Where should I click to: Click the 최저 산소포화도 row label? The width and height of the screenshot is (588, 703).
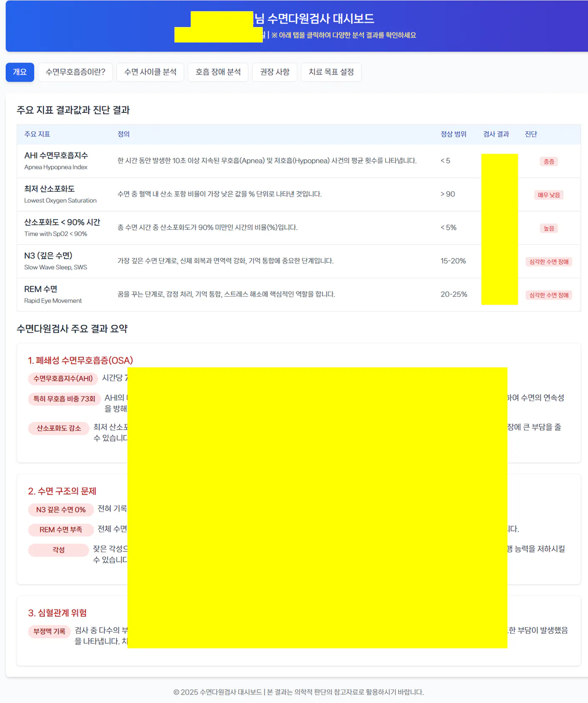(x=50, y=189)
